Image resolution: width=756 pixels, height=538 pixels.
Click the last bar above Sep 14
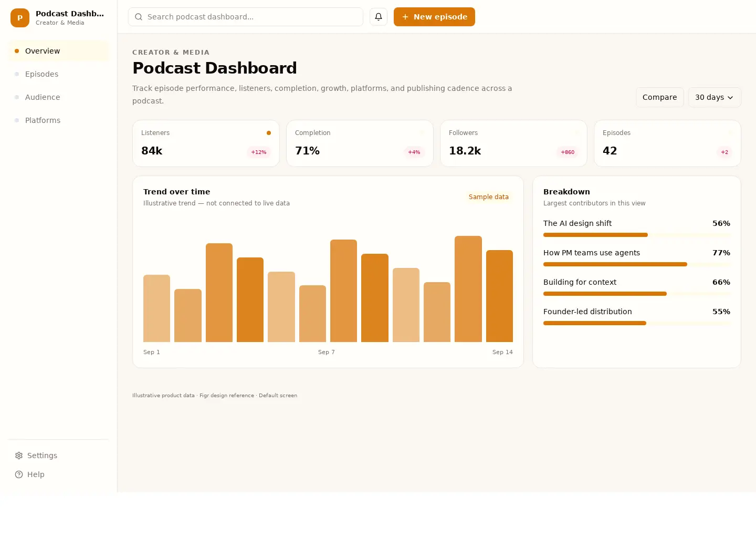[x=499, y=296]
